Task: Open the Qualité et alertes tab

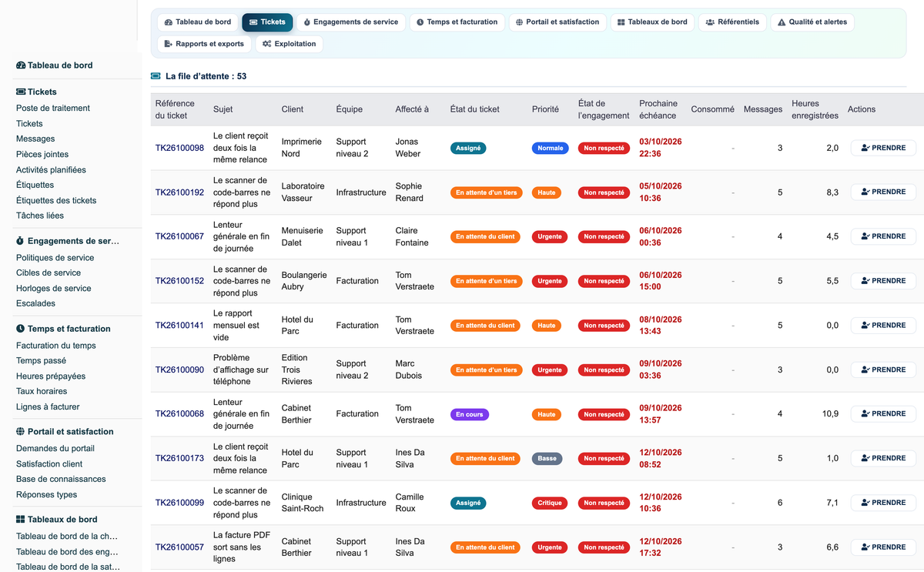Action: point(812,22)
